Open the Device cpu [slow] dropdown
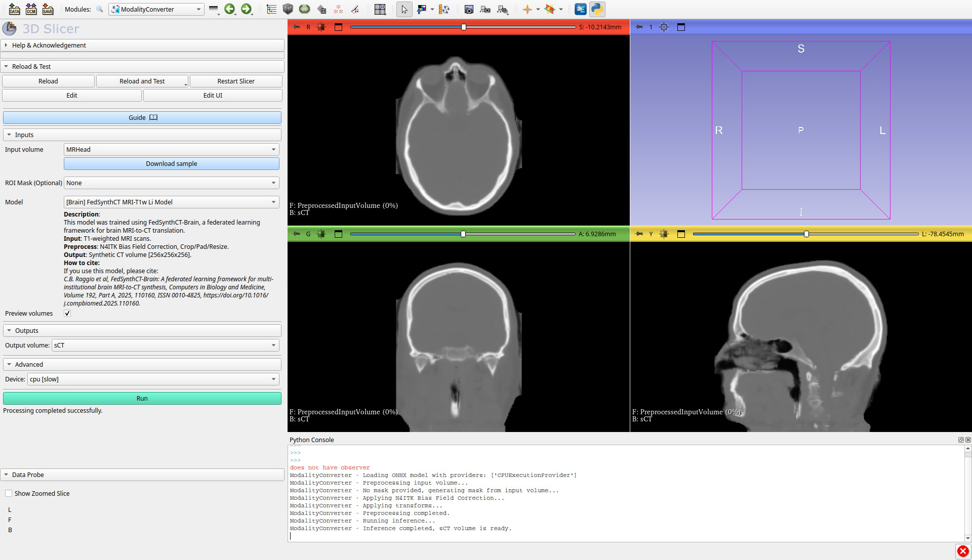The image size is (972, 560). tap(153, 379)
